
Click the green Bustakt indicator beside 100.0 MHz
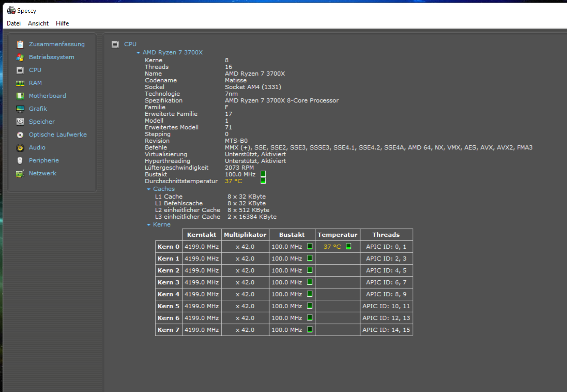click(x=263, y=174)
